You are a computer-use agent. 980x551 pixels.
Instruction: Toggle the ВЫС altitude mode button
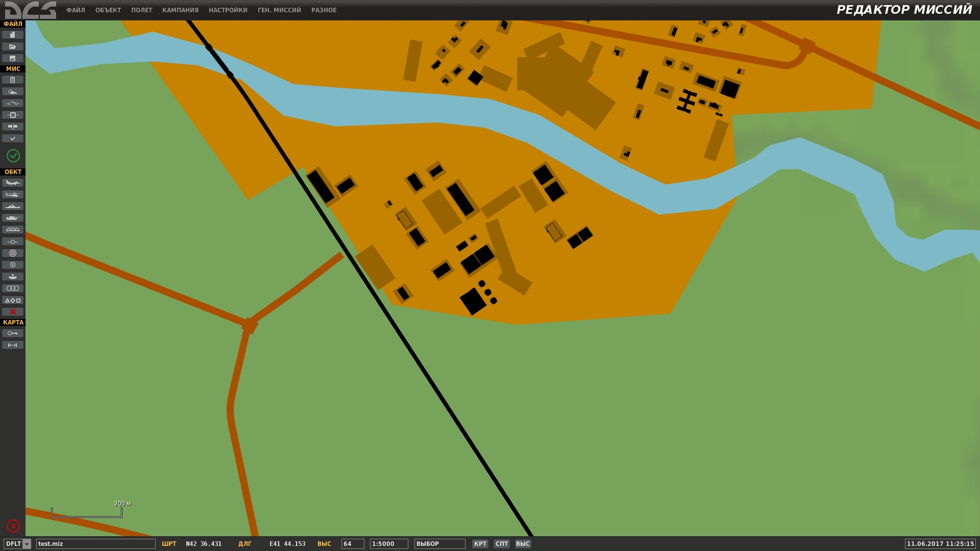pyautogui.click(x=523, y=544)
